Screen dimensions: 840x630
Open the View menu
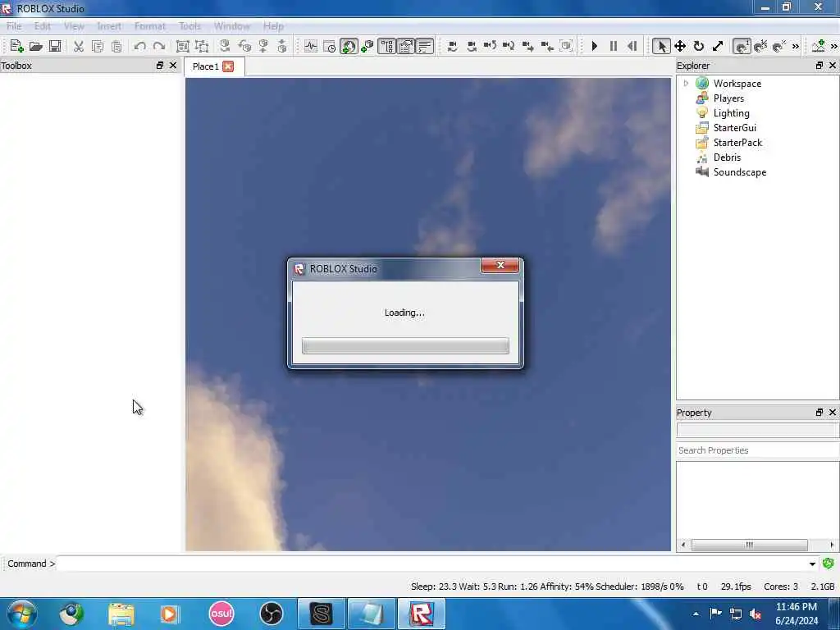(74, 25)
